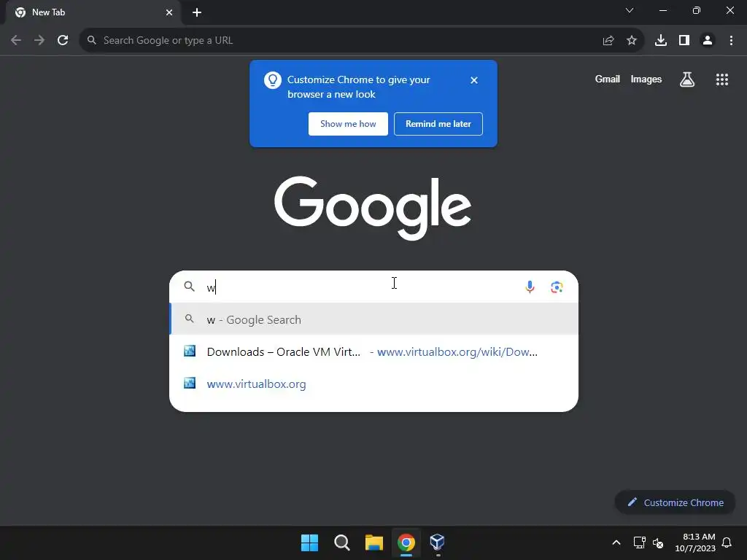Screen dimensions: 747x560
Task: Open the notifications bell icon
Action: click(x=727, y=542)
